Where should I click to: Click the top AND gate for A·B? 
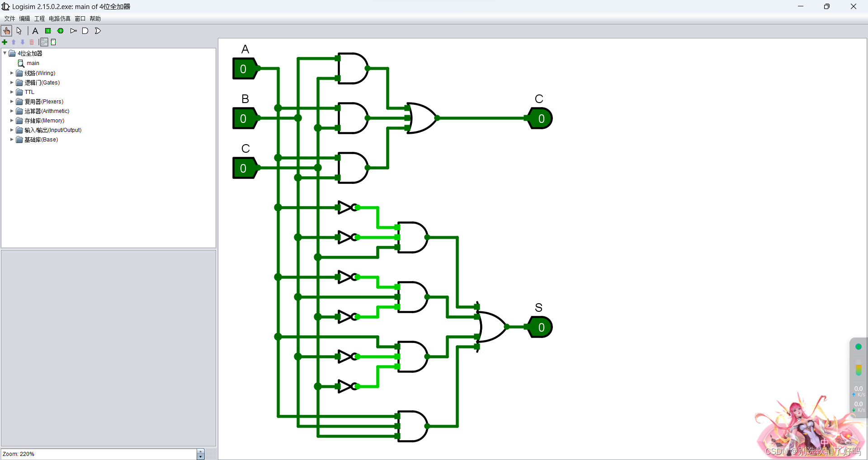click(354, 69)
